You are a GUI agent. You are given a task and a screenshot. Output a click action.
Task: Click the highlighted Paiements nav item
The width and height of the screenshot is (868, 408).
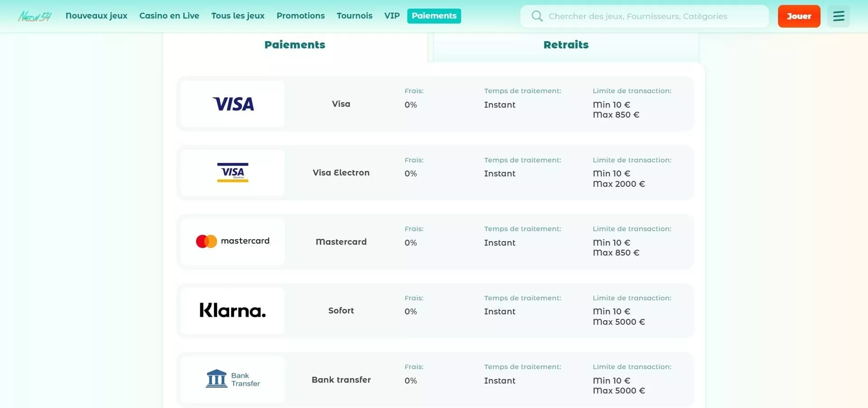(434, 16)
